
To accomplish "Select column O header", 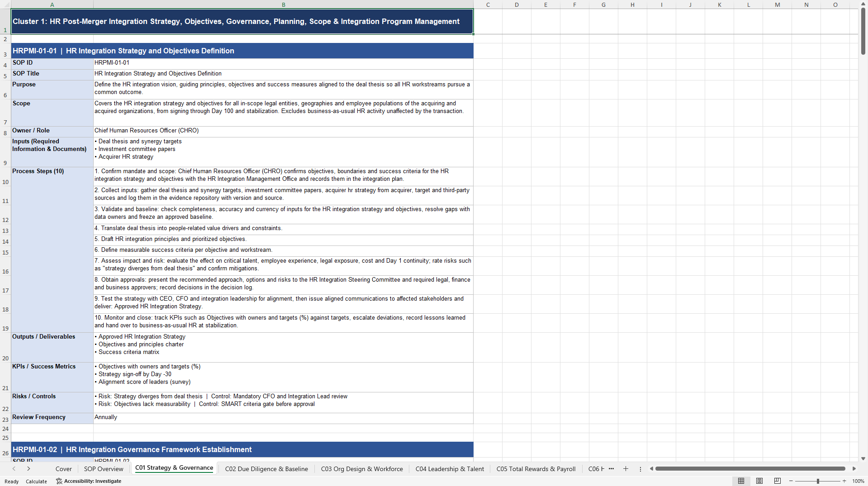I will [x=835, y=5].
